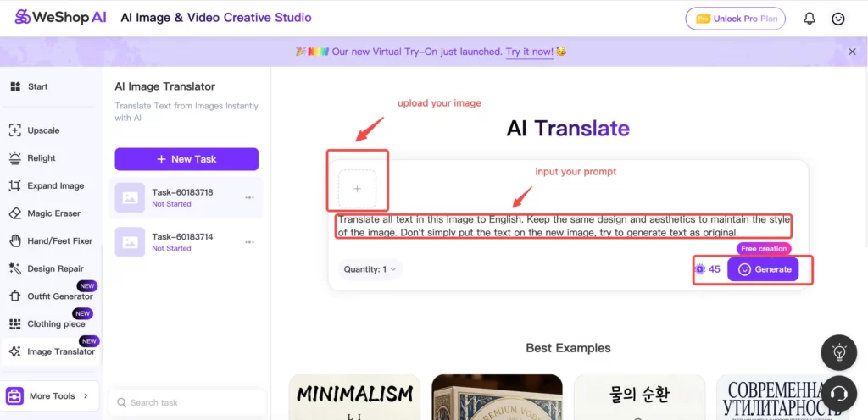Click the Magic Eraser icon

click(15, 214)
